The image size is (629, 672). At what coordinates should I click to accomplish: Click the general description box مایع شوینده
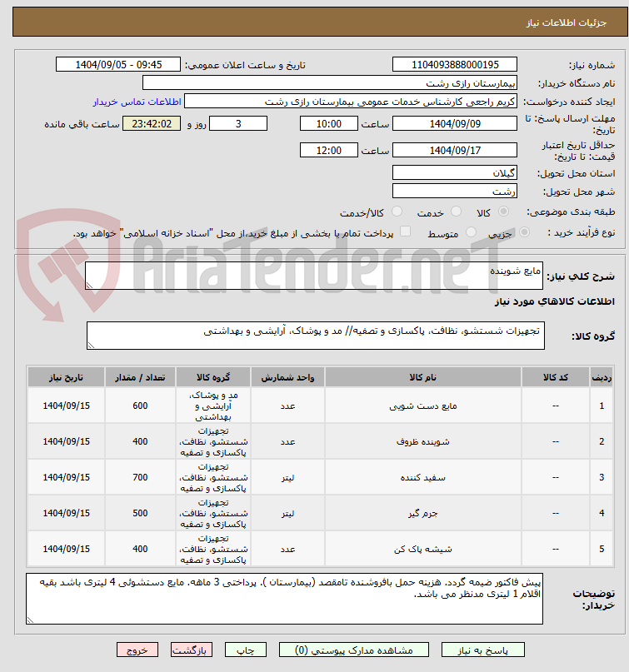pyautogui.click(x=314, y=276)
